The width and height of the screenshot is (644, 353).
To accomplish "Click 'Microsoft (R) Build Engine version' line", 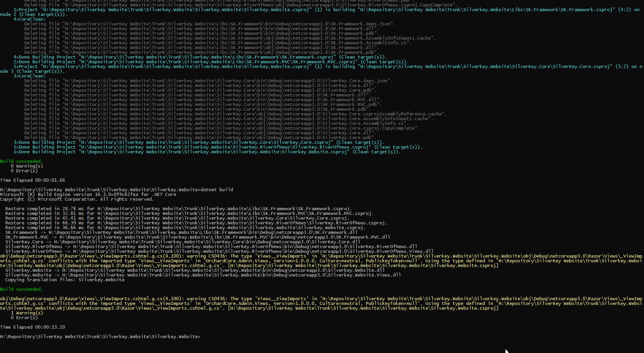I will tap(88, 195).
